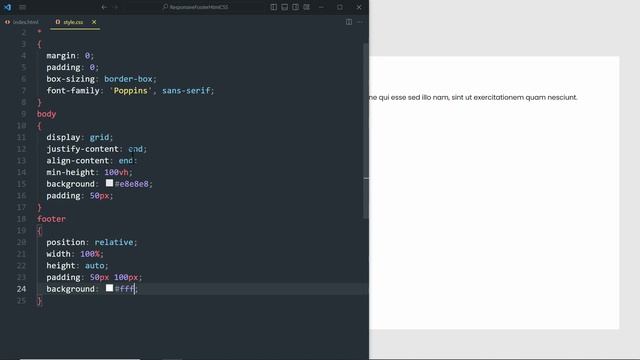Minimize the VS Code window
640x360 pixels.
322,7
